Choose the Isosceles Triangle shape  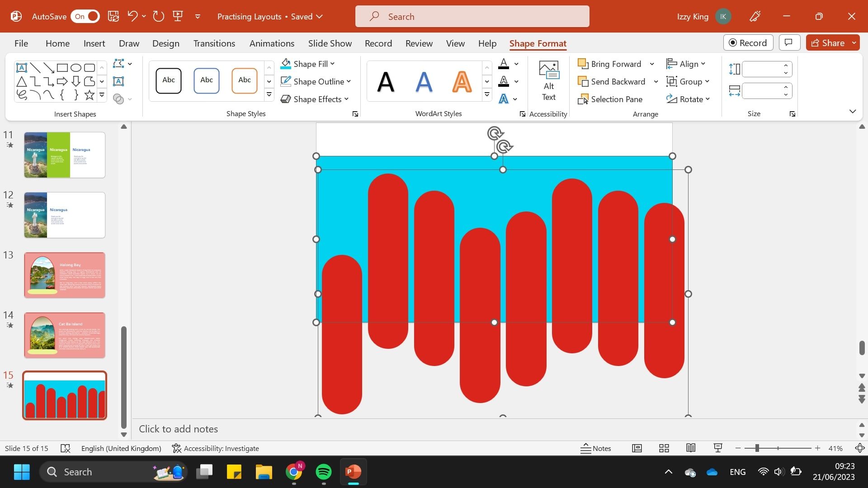pyautogui.click(x=21, y=82)
